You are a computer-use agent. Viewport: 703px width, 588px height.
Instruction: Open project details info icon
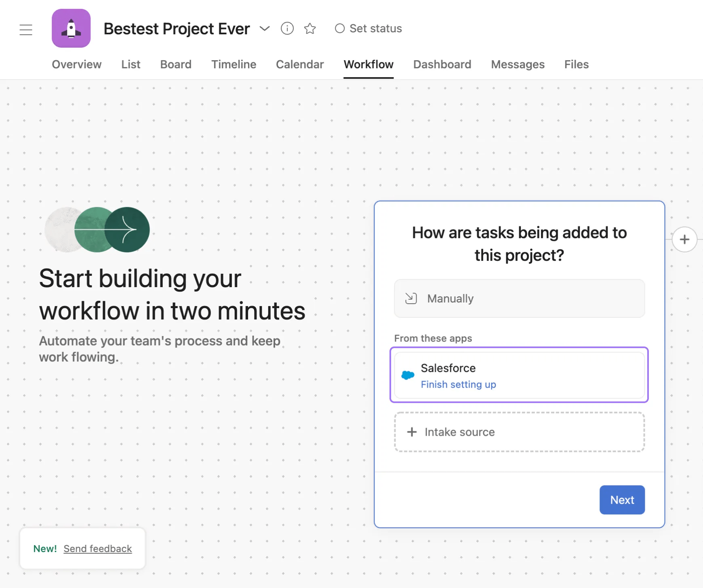287,28
